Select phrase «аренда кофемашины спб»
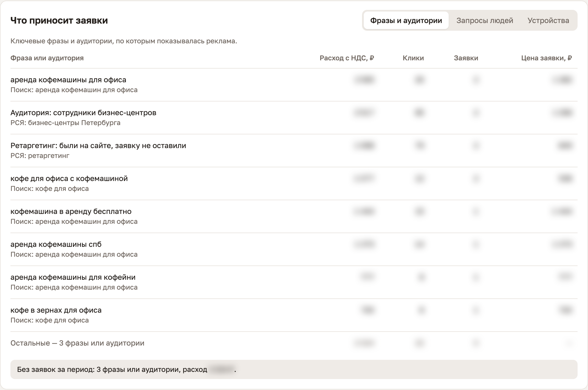The height and width of the screenshot is (390, 588). [x=56, y=244]
